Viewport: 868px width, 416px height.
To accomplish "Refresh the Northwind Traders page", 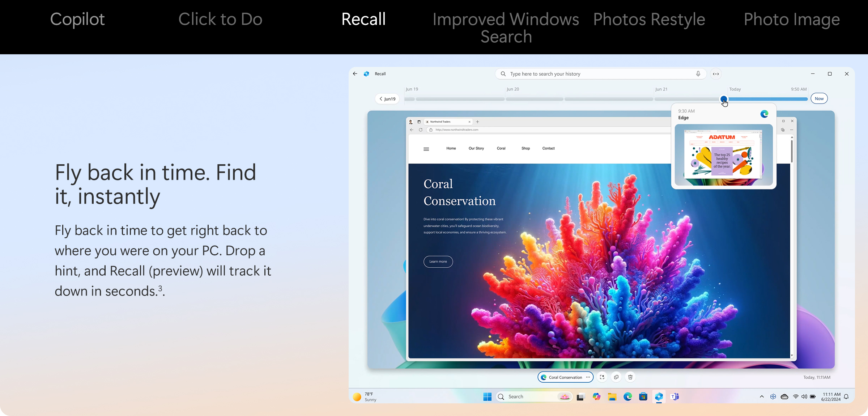I will point(421,130).
